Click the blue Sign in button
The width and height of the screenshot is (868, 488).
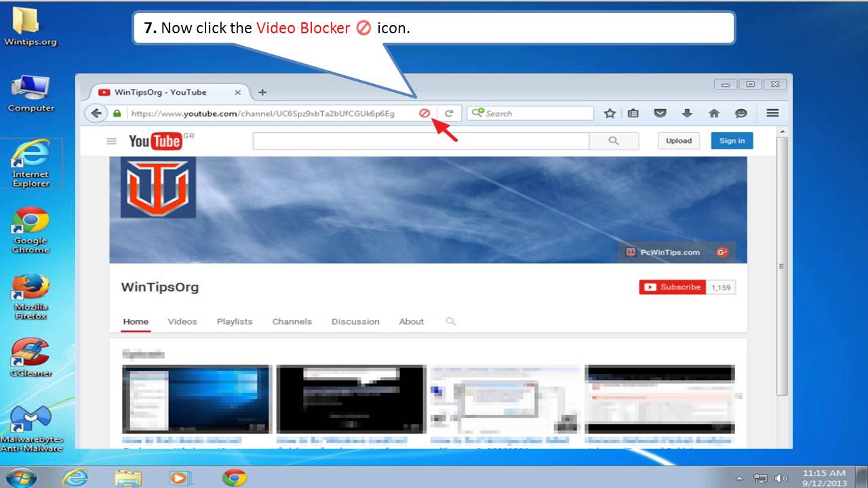(732, 140)
